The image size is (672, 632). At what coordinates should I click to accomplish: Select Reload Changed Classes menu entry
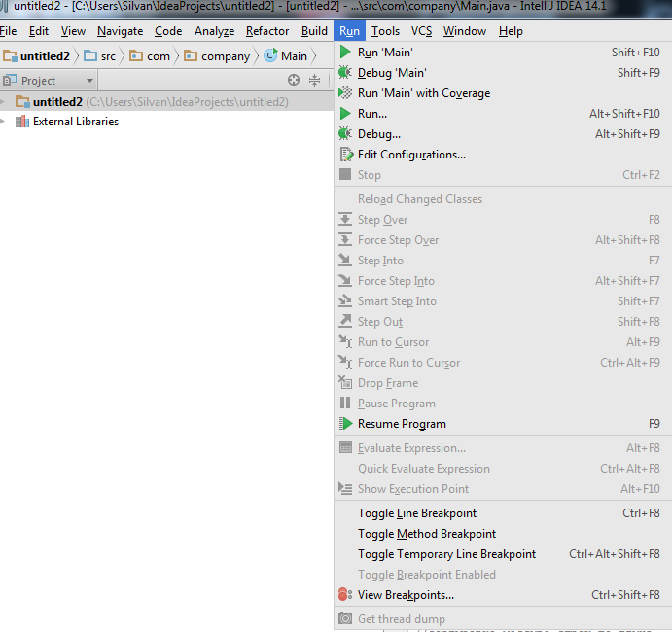(503, 199)
